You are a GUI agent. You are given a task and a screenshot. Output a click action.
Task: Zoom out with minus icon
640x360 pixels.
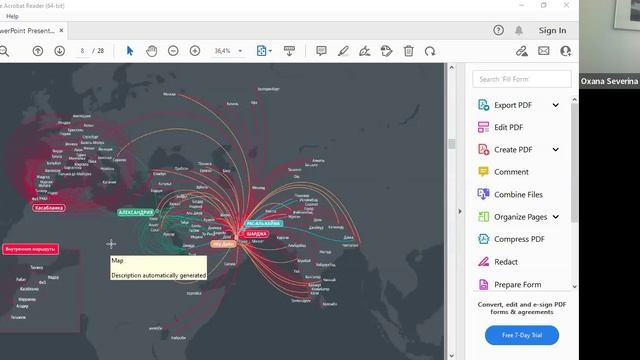click(x=173, y=51)
